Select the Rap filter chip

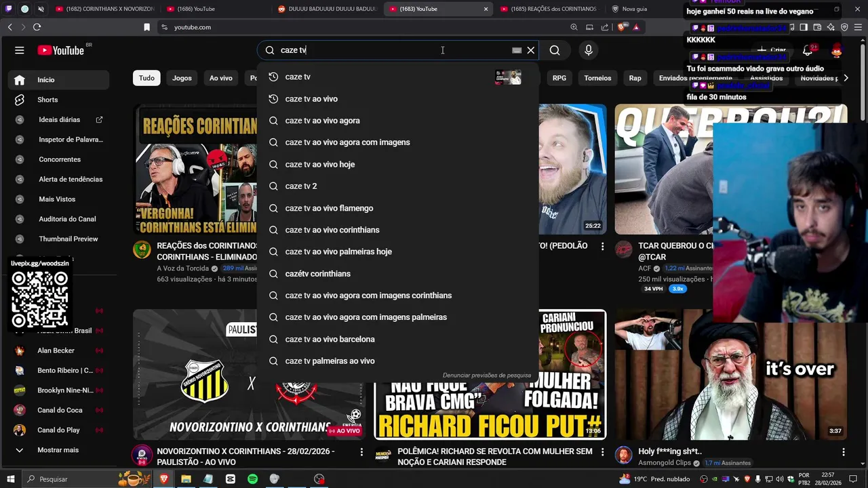click(635, 78)
